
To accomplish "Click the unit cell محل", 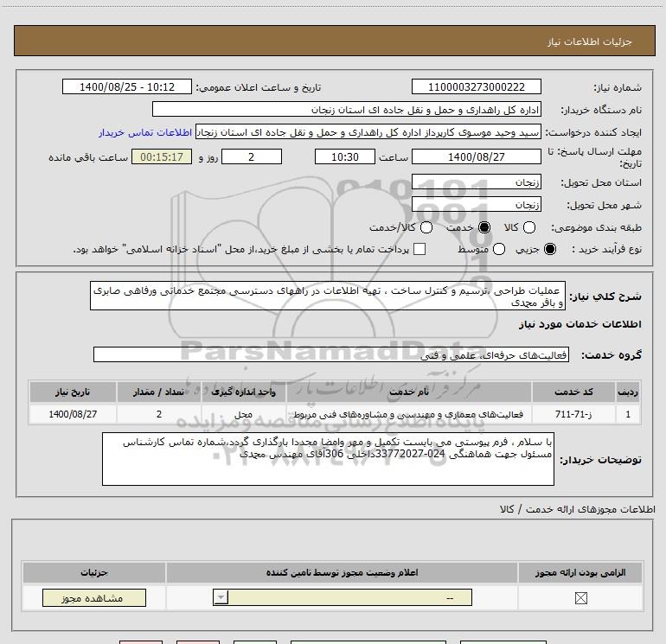I will click(x=243, y=414).
